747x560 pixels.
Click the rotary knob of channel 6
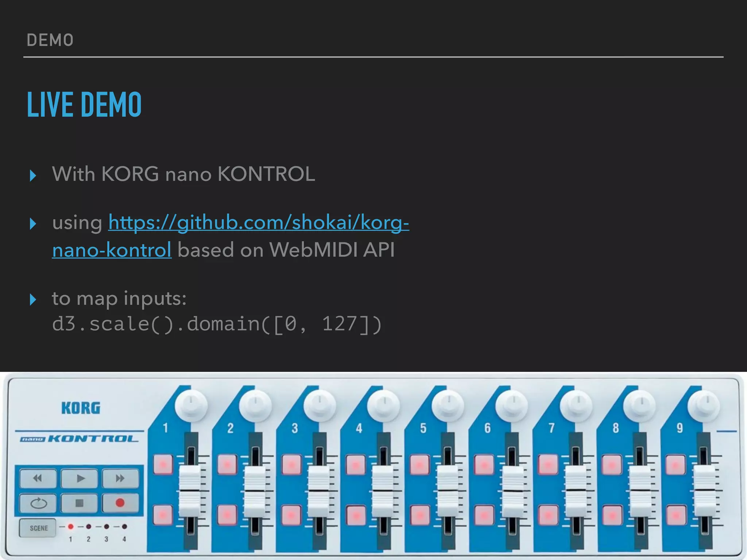coord(512,405)
